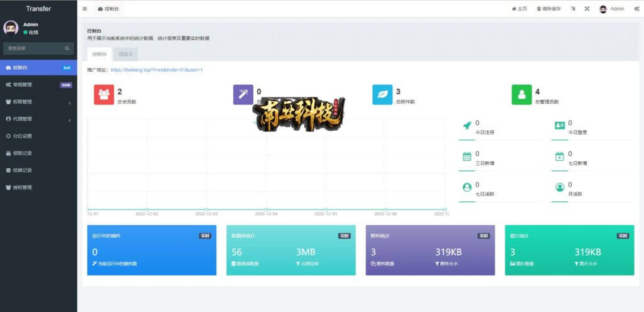Open 分红设置 in the sidebar
This screenshot has width=644, height=312.
38,136
